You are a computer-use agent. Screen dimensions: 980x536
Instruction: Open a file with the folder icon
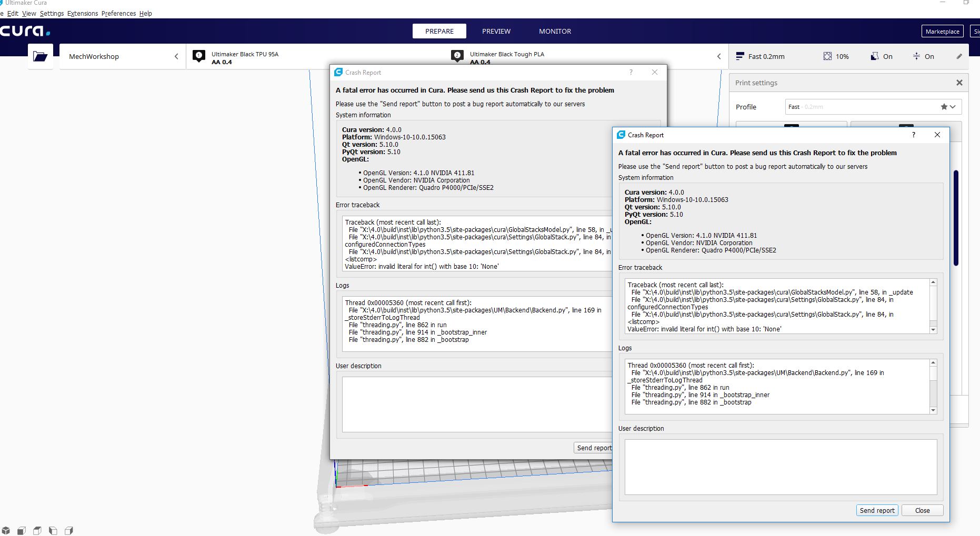(40, 56)
